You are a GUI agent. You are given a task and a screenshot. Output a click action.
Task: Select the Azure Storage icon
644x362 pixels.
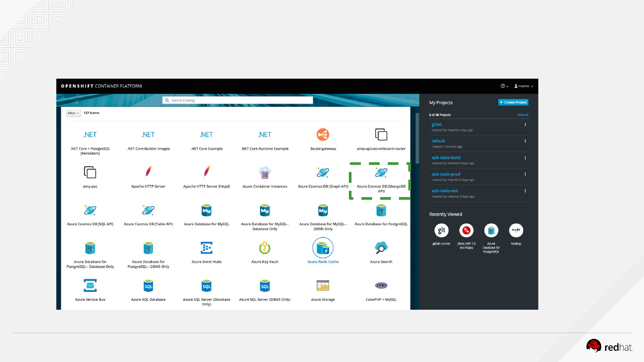coord(323,286)
